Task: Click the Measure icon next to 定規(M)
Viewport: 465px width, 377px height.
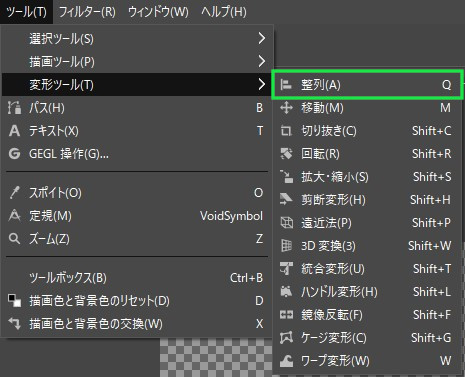Action: coord(14,216)
